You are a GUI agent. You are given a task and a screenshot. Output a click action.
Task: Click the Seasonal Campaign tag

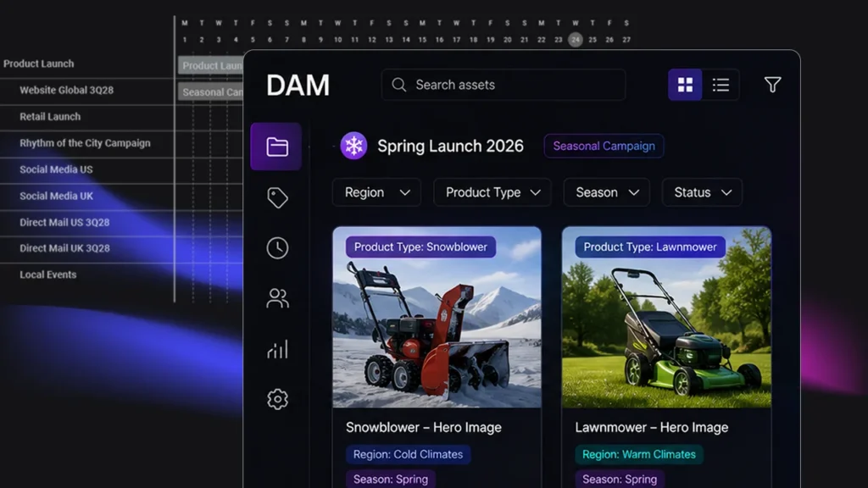(604, 146)
